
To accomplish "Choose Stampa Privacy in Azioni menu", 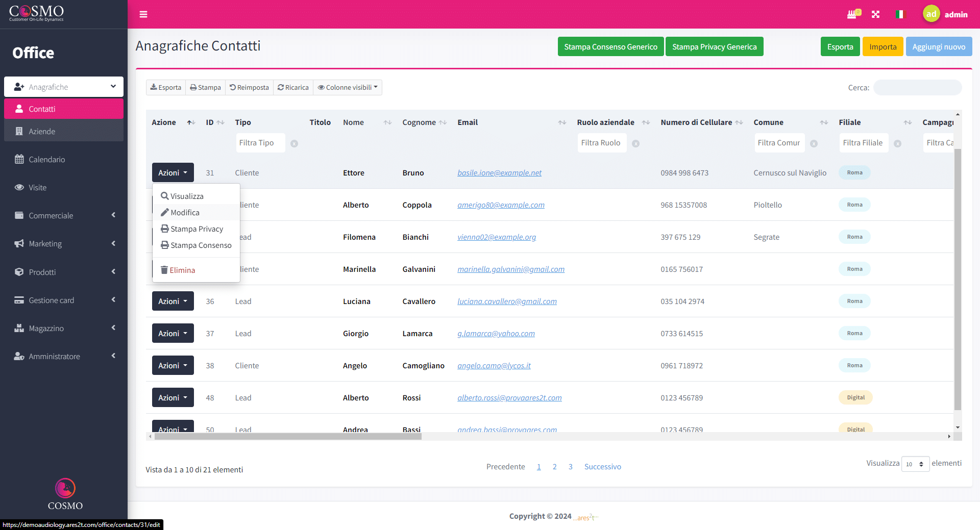I will point(196,229).
